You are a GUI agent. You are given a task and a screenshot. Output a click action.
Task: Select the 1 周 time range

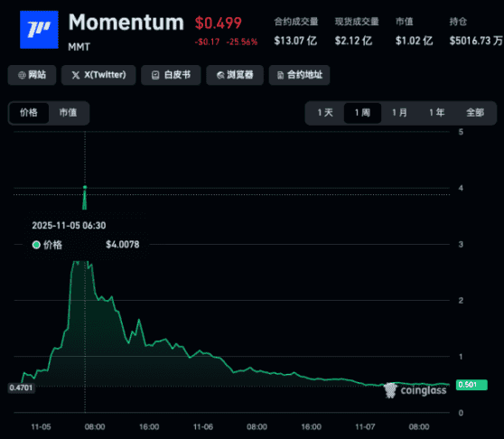coord(362,113)
